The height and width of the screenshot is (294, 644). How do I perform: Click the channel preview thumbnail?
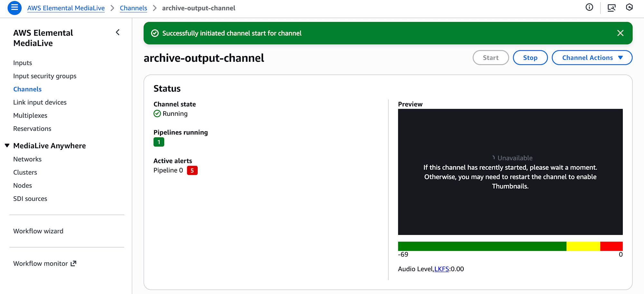(x=510, y=172)
